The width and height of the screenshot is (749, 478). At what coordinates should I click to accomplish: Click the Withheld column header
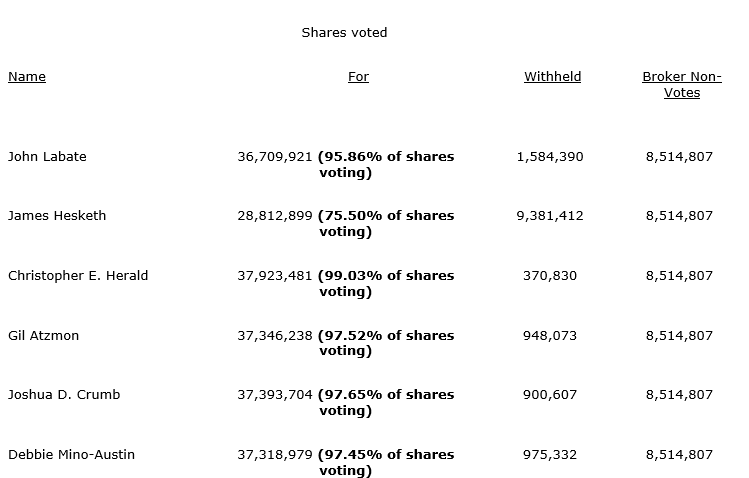point(552,77)
